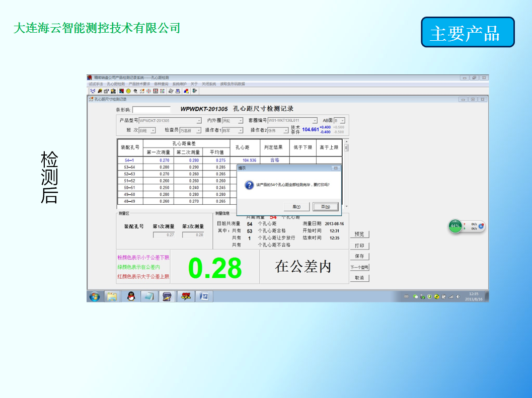Open the 系统维护 menu
Viewport: 532px width, 398px height.
[x=180, y=84]
